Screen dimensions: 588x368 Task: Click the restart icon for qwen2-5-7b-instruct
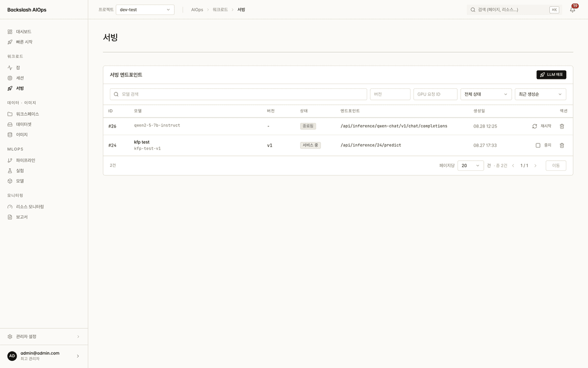[534, 126]
